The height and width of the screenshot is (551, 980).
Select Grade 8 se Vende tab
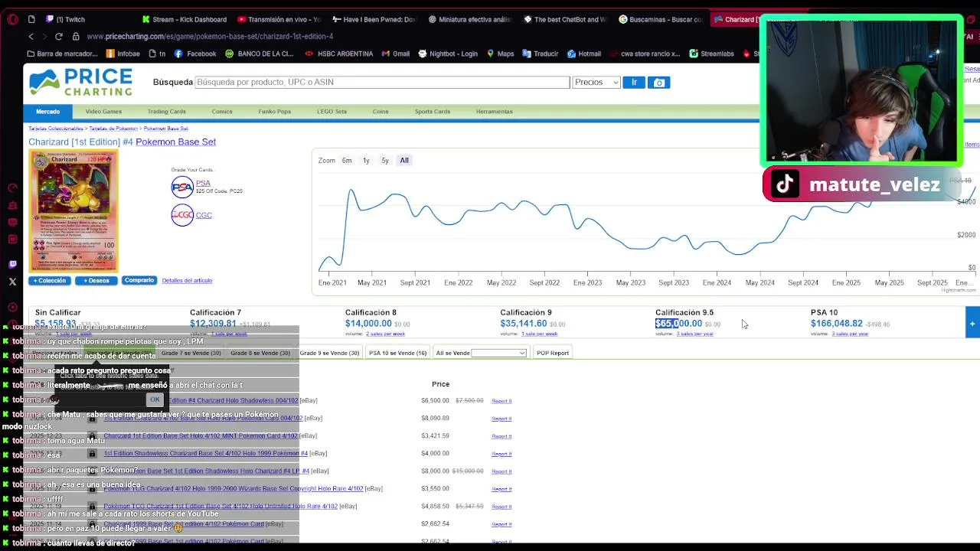point(260,353)
